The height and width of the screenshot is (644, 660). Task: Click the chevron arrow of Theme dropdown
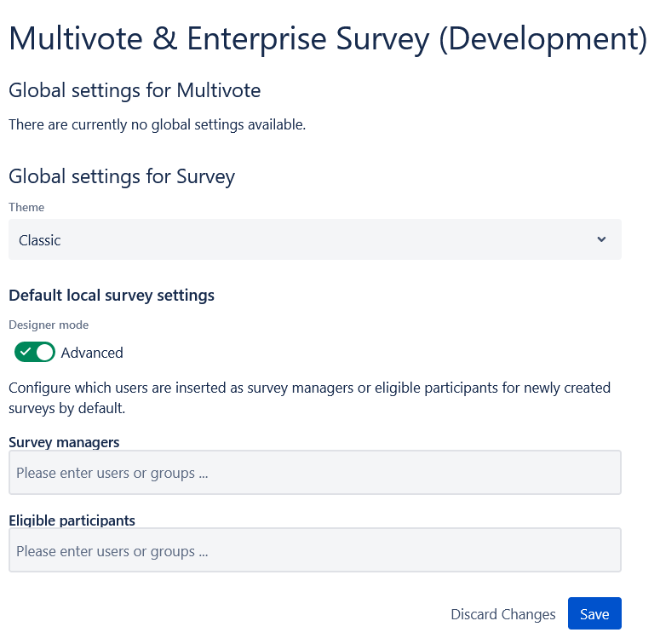tap(602, 239)
